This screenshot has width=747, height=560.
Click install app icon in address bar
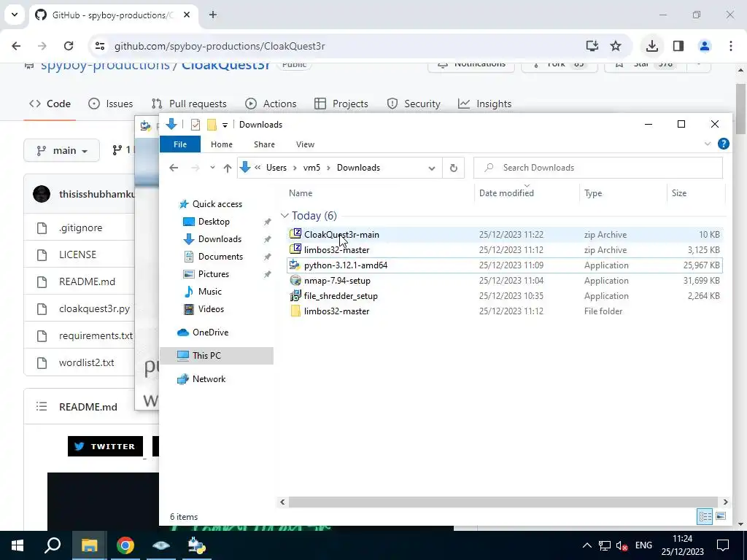click(592, 46)
